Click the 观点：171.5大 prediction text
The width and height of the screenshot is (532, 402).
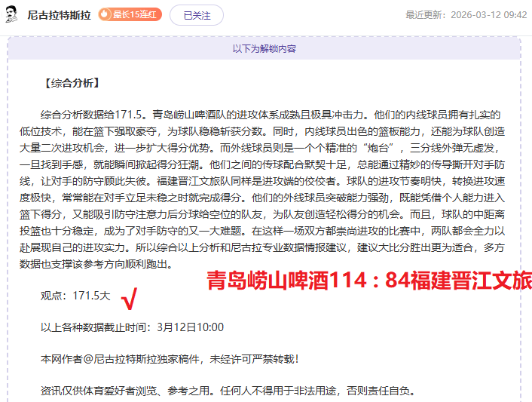[75, 296]
